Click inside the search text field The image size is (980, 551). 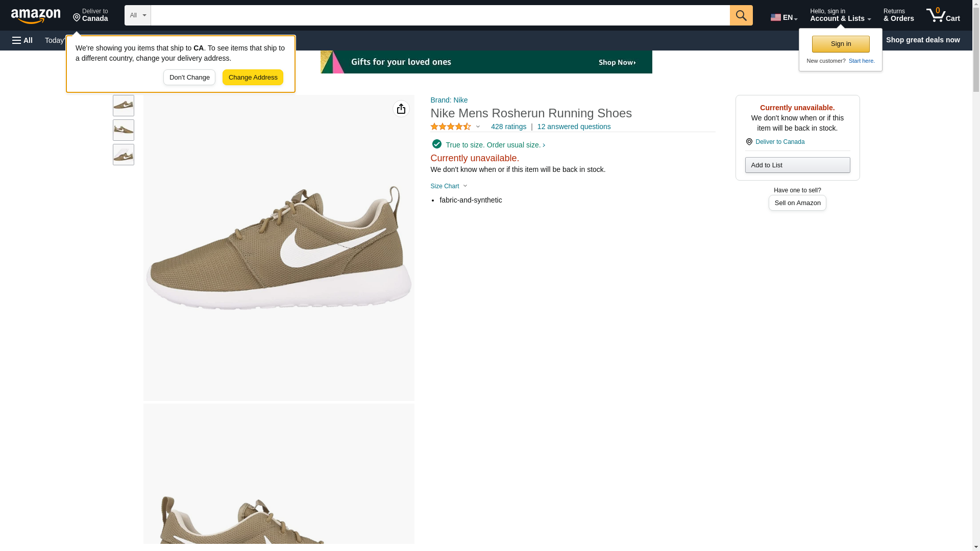click(439, 15)
